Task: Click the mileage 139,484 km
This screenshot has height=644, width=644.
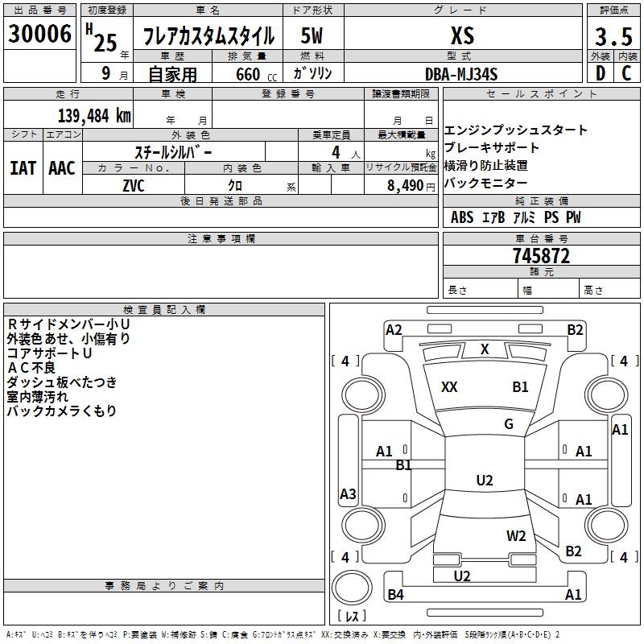Action: click(94, 116)
